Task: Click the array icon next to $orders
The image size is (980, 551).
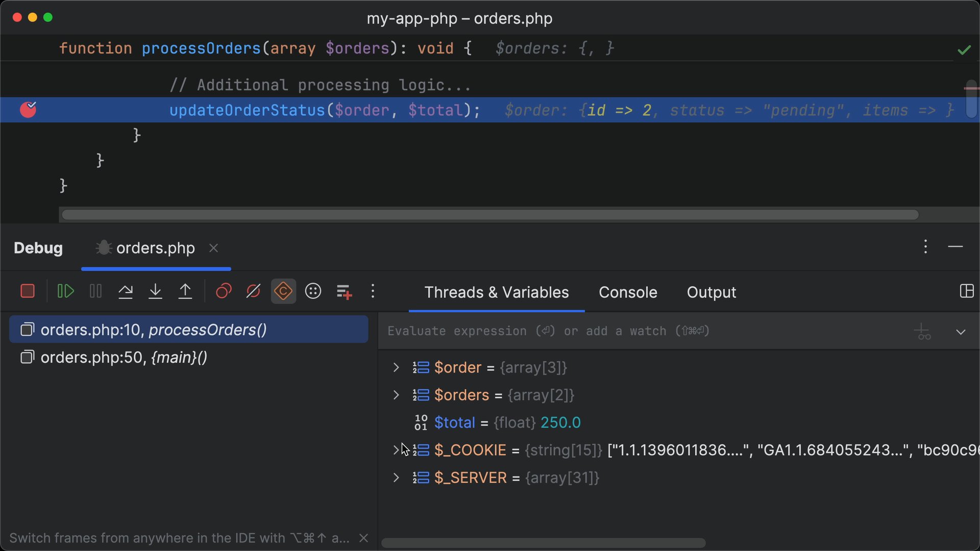Action: (x=421, y=395)
